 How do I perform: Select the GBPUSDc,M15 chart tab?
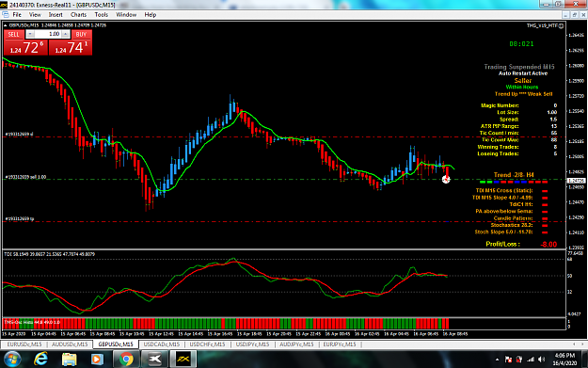(116, 344)
